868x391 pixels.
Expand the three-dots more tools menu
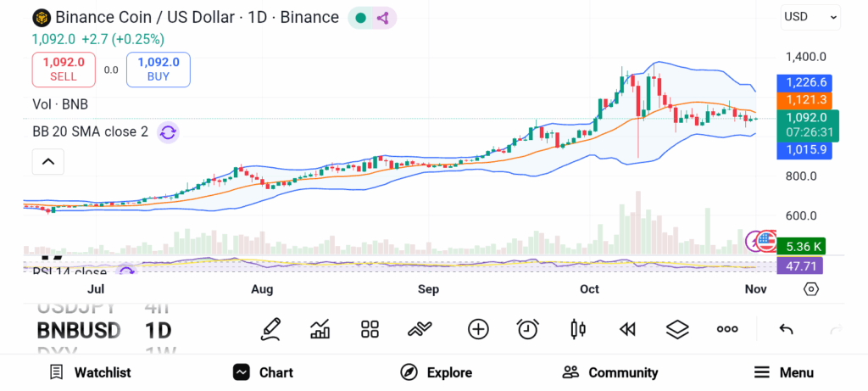(727, 329)
